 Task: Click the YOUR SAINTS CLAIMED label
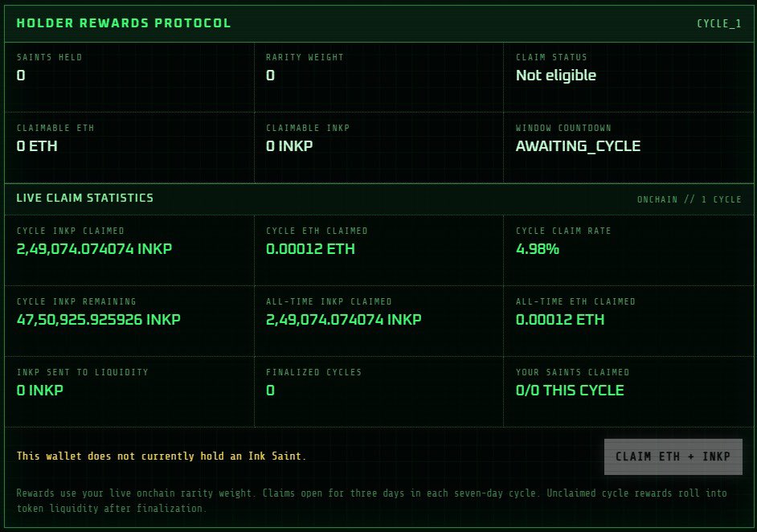tap(572, 372)
